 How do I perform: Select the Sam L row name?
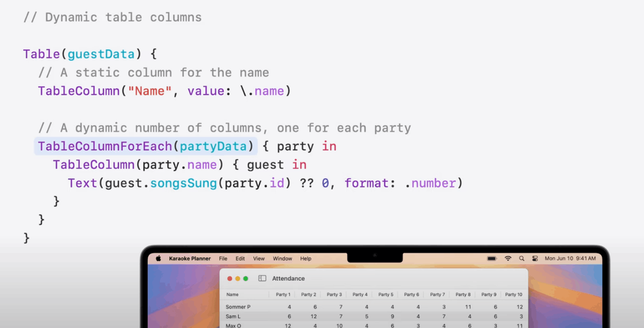point(233,316)
